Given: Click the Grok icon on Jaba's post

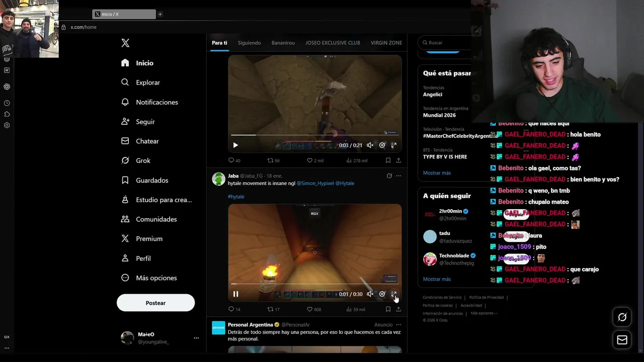Looking at the screenshot, I should (389, 176).
